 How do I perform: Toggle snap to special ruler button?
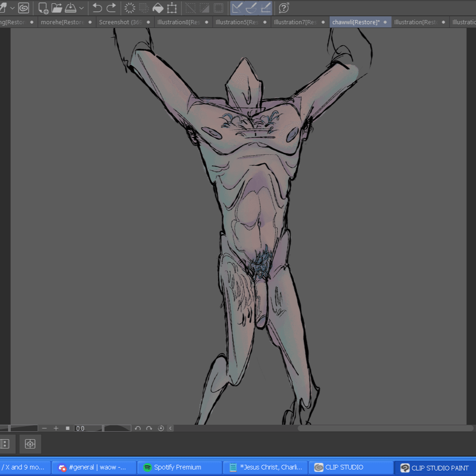coord(251,8)
